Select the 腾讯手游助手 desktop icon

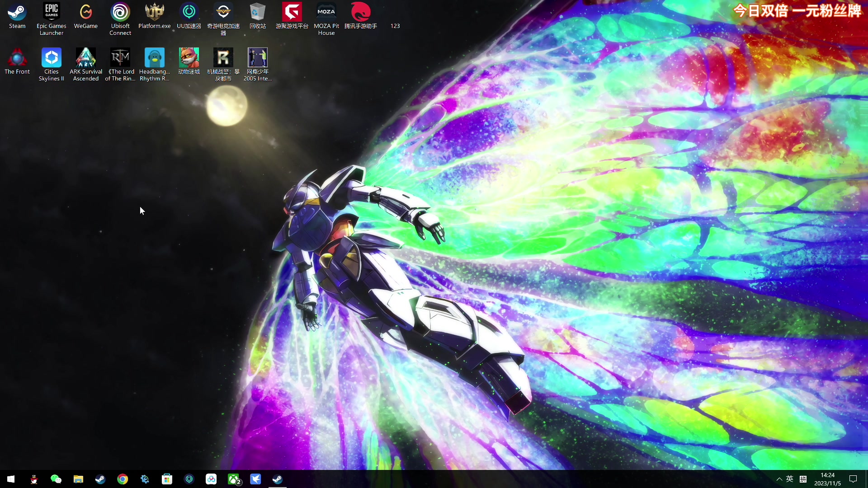pos(361,16)
